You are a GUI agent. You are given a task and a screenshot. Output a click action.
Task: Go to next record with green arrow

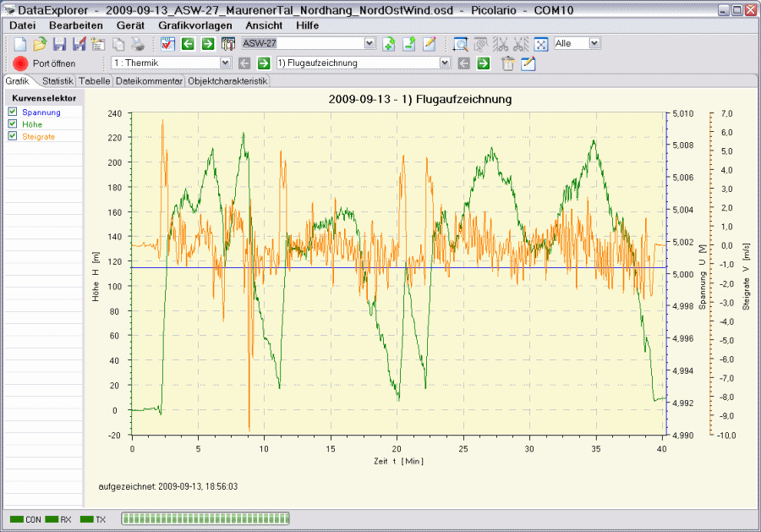[x=484, y=63]
